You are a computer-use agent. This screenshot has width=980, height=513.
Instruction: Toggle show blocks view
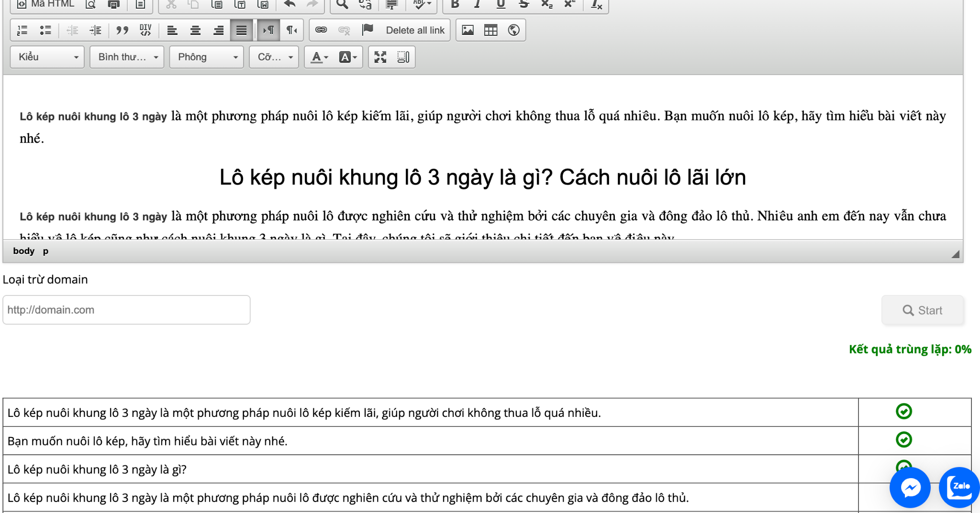[403, 57]
